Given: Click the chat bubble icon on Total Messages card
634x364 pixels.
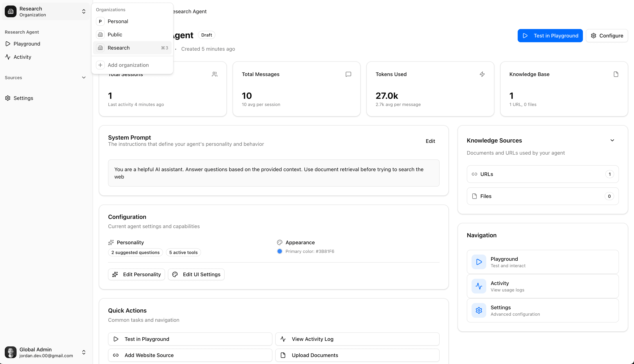Looking at the screenshot, I should point(348,74).
